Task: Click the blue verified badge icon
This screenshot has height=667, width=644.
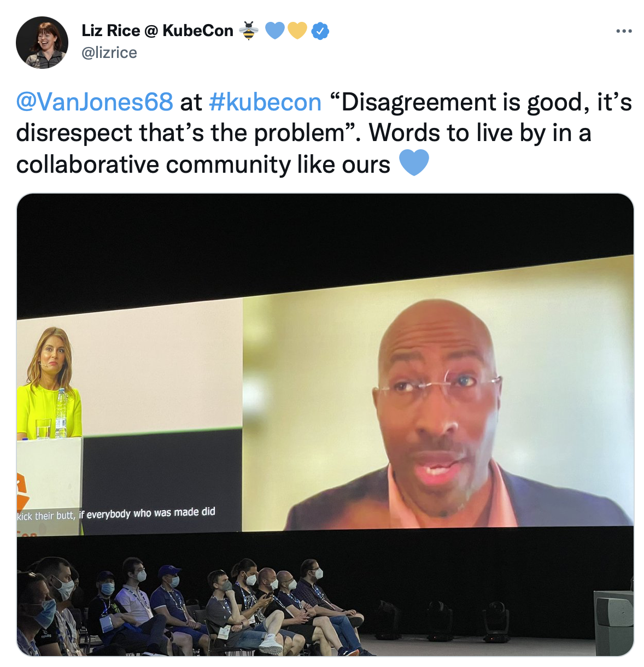Action: pyautogui.click(x=320, y=31)
